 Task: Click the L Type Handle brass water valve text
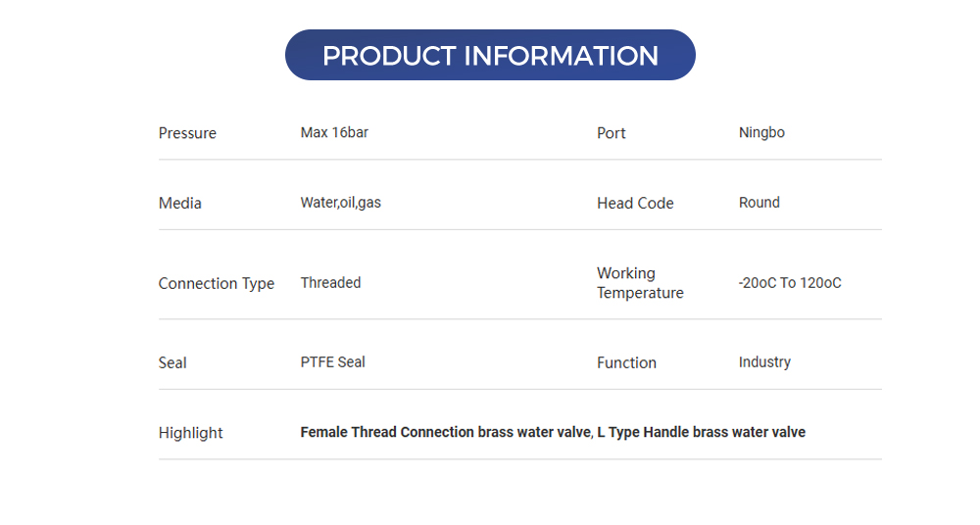[x=702, y=433]
